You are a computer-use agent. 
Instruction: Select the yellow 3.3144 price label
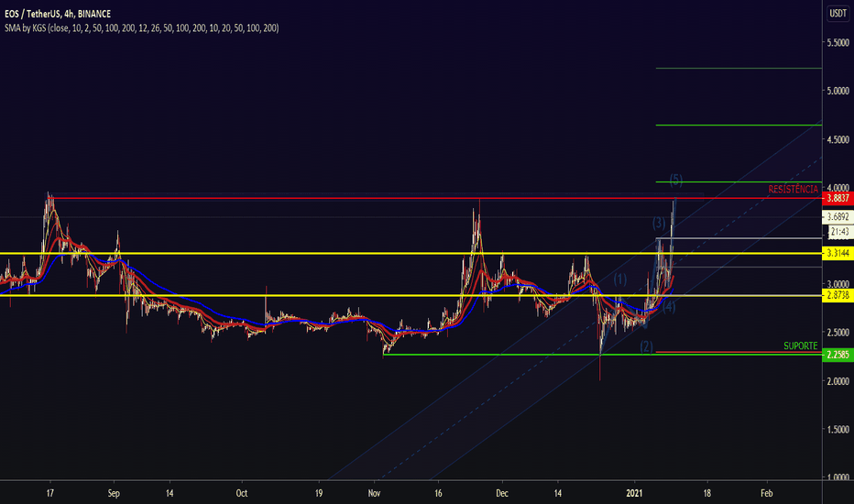click(x=838, y=253)
